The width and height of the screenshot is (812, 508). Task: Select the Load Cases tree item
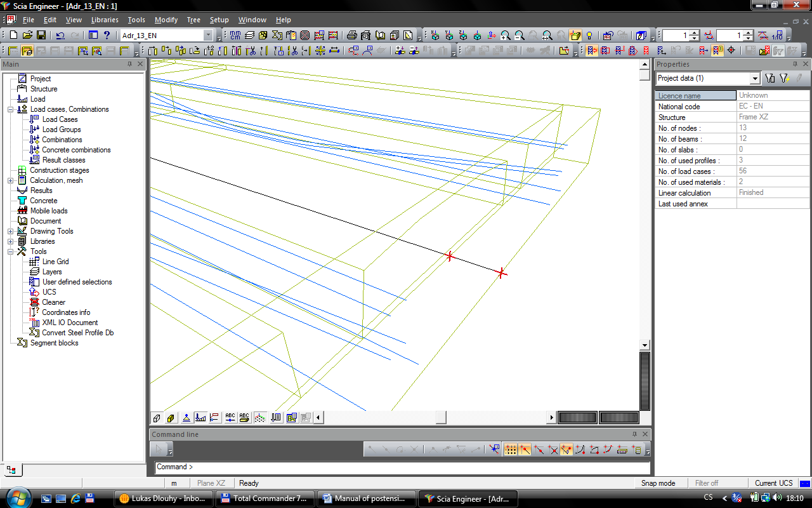(x=60, y=119)
